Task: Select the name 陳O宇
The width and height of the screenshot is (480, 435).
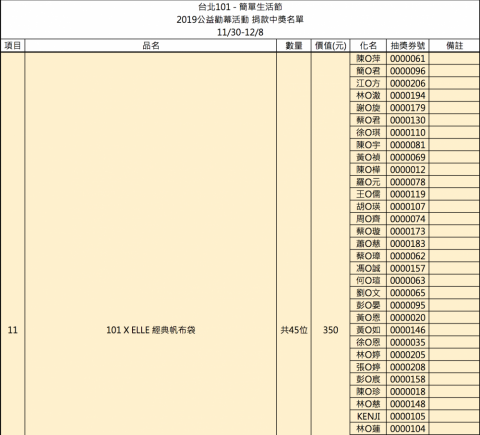Action: 368,145
